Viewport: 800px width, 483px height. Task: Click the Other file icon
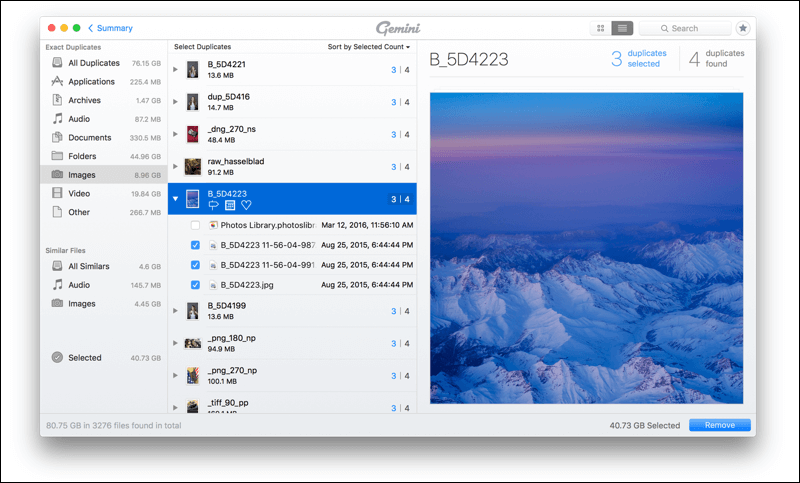[57, 212]
